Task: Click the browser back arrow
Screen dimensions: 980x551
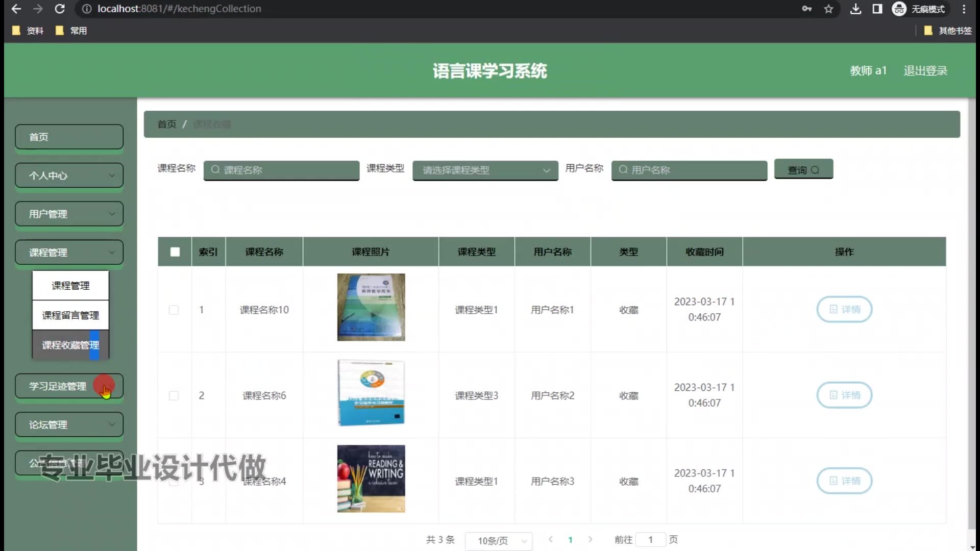Action: click(16, 9)
